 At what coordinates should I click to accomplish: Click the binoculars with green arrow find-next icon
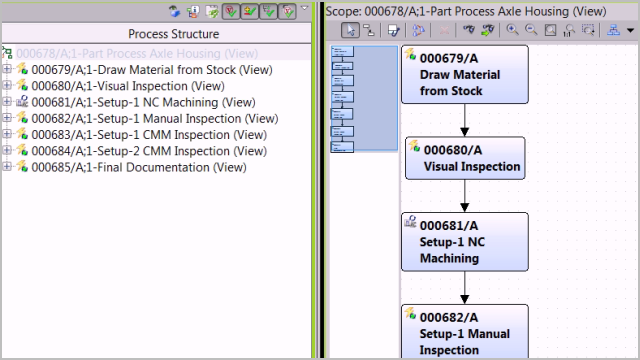pos(488,29)
